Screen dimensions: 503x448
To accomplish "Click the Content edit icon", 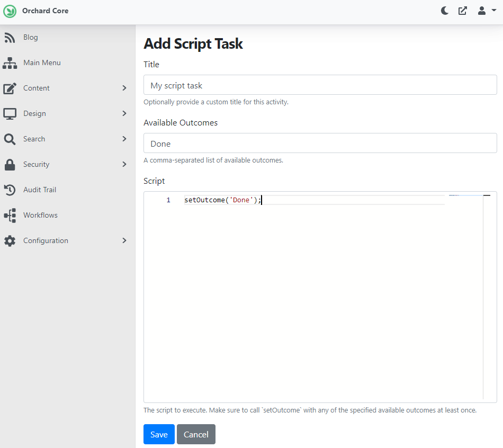I will click(10, 88).
